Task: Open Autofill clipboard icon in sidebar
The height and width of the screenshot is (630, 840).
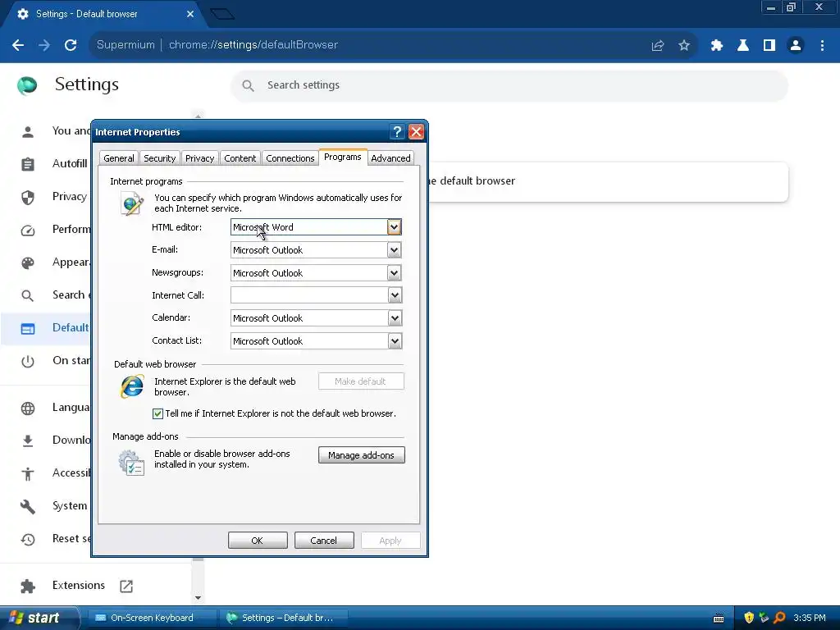Action: pyautogui.click(x=28, y=164)
